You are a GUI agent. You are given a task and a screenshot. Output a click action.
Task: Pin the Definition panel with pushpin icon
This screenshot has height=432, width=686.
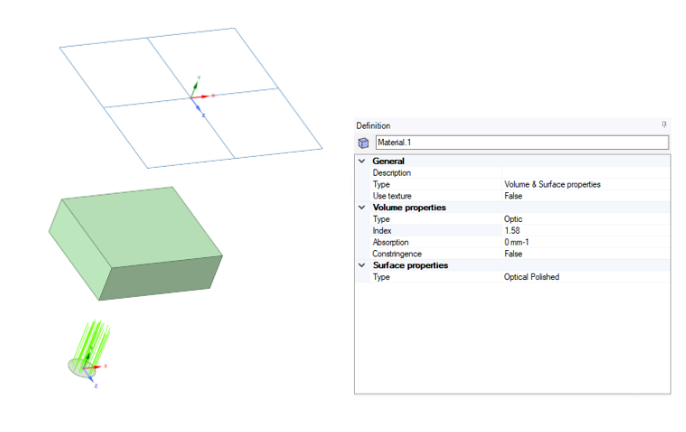pos(664,125)
